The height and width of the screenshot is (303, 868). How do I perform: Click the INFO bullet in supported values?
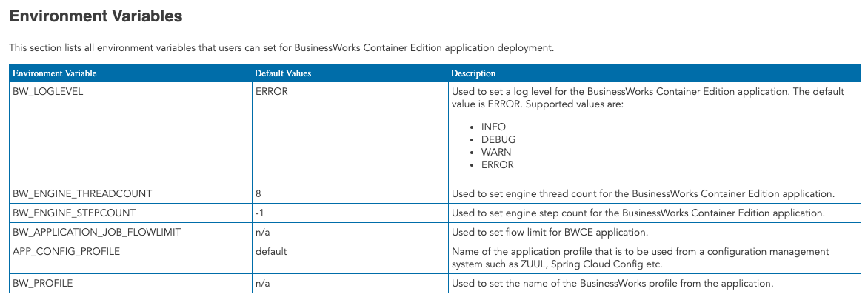click(493, 127)
